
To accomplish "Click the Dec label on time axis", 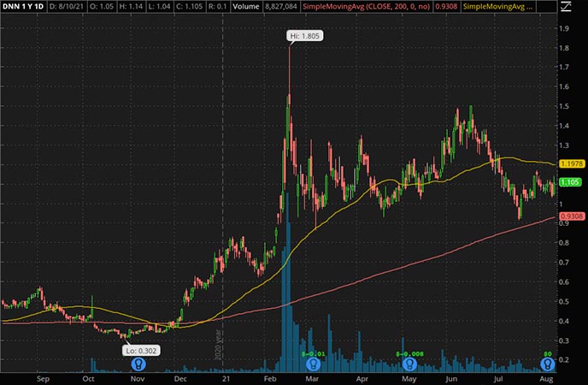I will 180,379.
